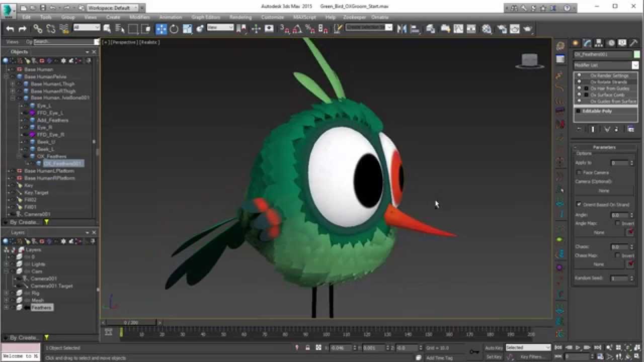
Task: Activate Bind to Space Warp tool
Action: [64, 29]
